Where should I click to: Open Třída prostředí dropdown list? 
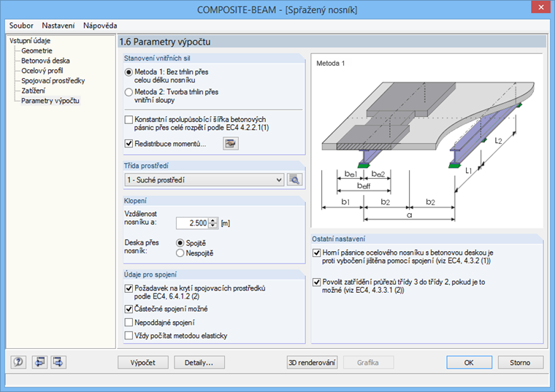204,180
